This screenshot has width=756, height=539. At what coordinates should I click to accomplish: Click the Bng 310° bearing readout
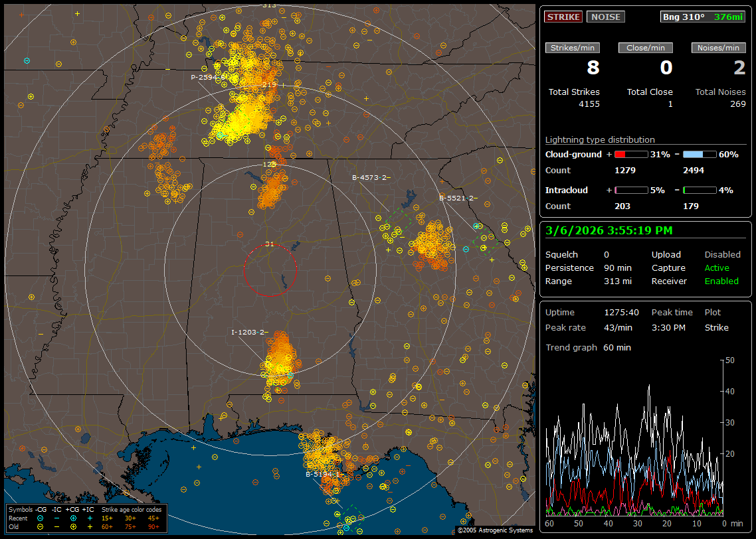683,17
